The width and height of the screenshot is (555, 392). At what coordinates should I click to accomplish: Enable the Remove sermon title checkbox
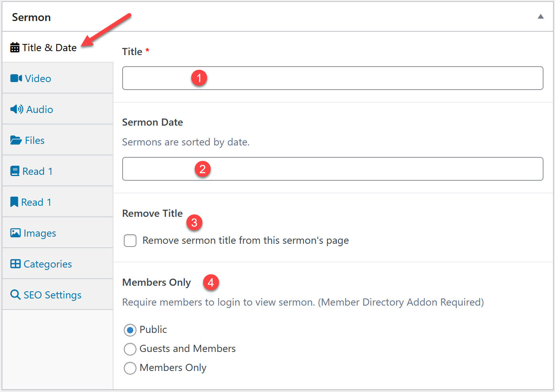tap(130, 241)
